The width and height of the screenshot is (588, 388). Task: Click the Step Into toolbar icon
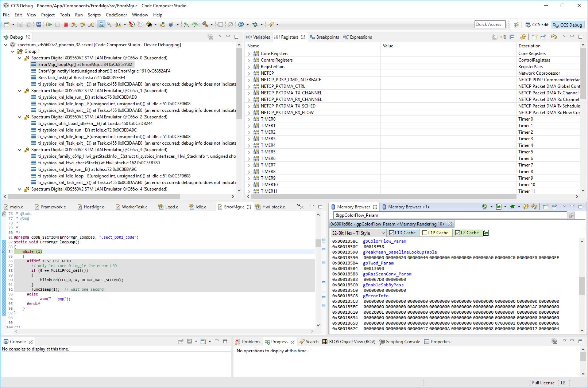tap(74, 24)
